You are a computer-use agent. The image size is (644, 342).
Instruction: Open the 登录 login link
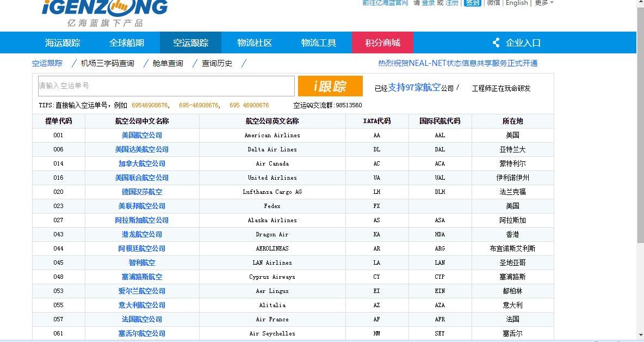(429, 3)
